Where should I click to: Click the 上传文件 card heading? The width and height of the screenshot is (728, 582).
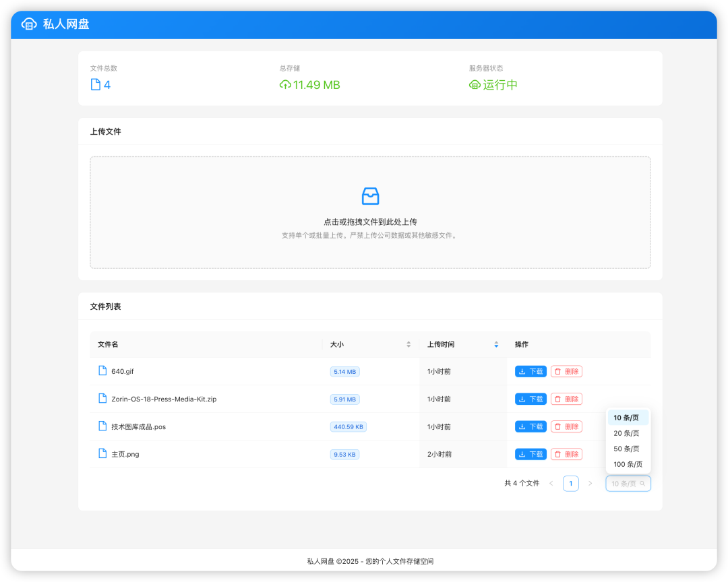coord(105,132)
